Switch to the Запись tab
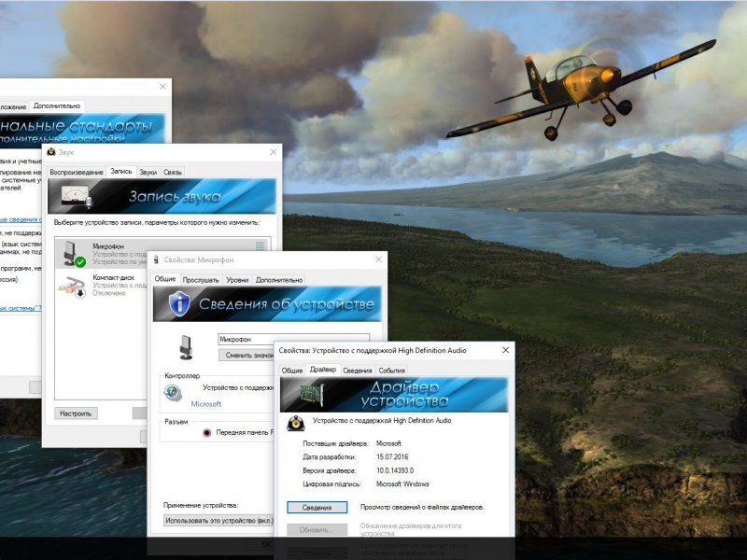Screen dimensions: 747x560 click(x=121, y=172)
